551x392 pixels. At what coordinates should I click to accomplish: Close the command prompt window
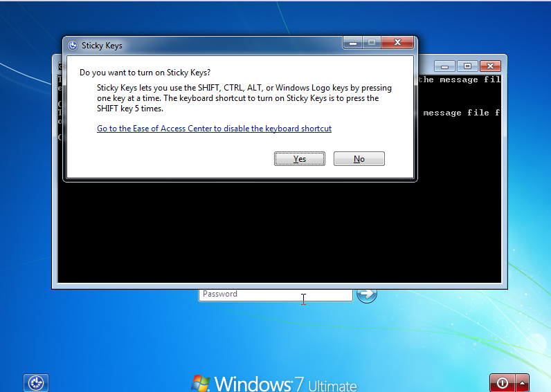click(490, 66)
